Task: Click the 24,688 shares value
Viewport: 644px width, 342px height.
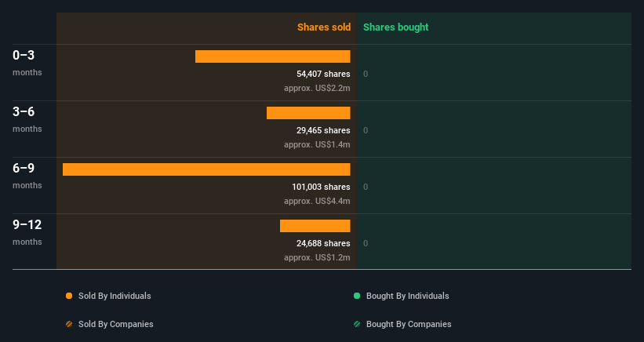Action: click(x=323, y=243)
